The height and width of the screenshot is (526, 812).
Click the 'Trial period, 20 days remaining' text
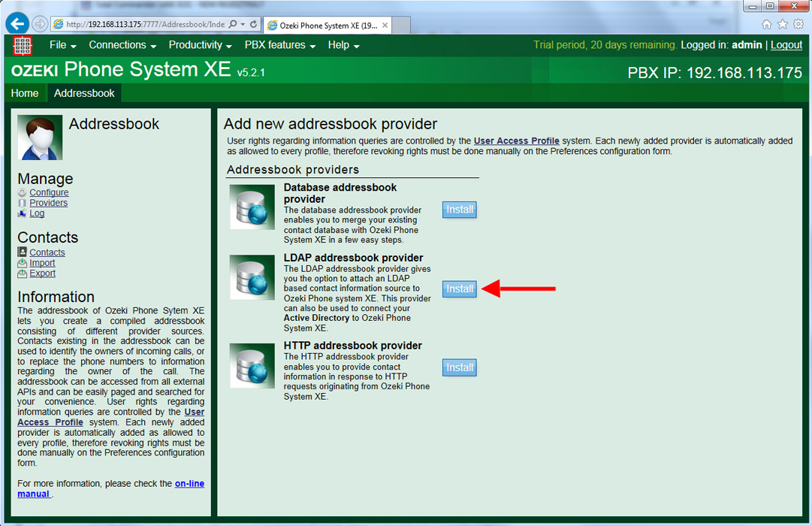coord(605,45)
